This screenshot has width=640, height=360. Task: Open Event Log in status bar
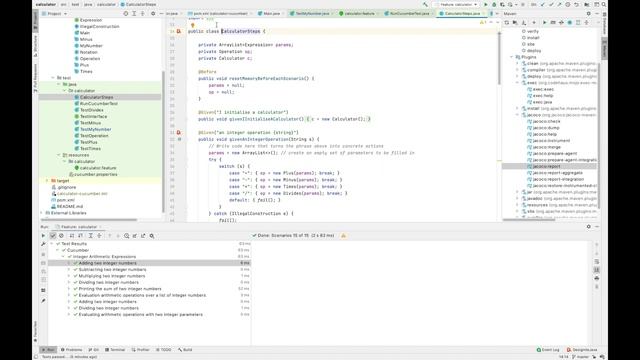point(548,350)
